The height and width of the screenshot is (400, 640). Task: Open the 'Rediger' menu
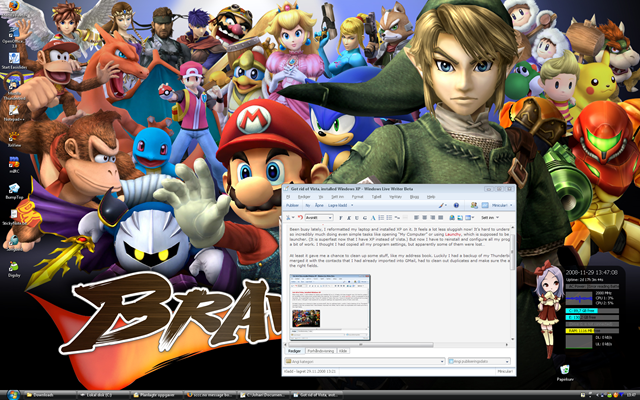(x=304, y=197)
